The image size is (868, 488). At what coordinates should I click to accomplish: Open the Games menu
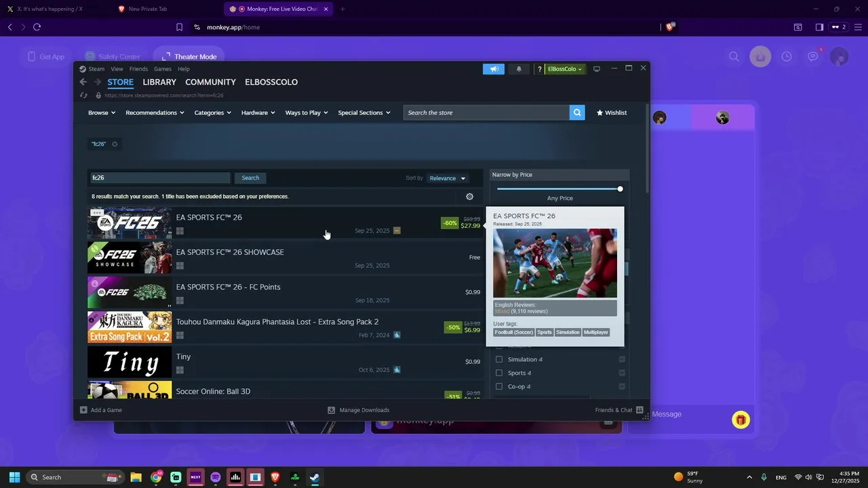(x=163, y=69)
